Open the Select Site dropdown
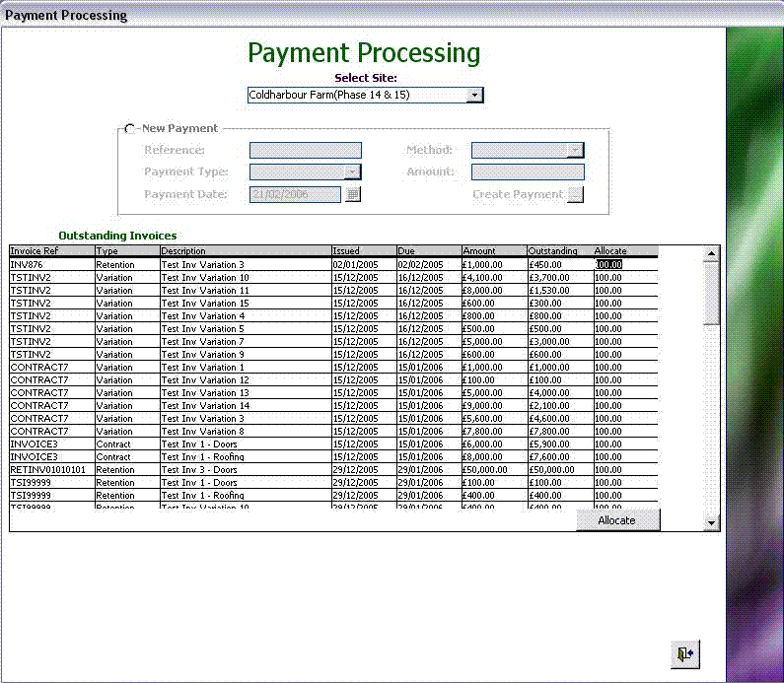784x683 pixels. 474,95
